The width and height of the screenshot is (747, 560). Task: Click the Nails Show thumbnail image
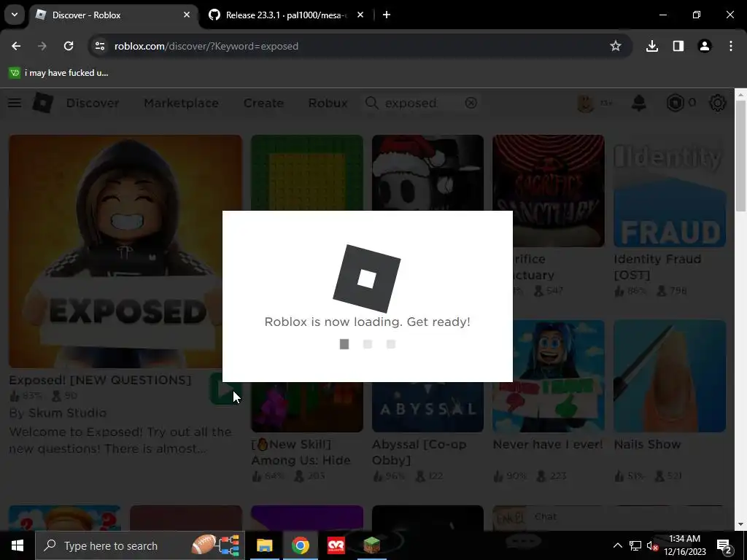pyautogui.click(x=670, y=376)
